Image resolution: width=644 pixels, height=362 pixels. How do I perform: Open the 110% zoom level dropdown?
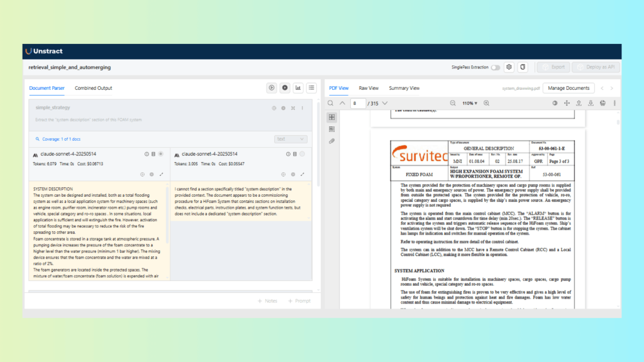click(470, 103)
